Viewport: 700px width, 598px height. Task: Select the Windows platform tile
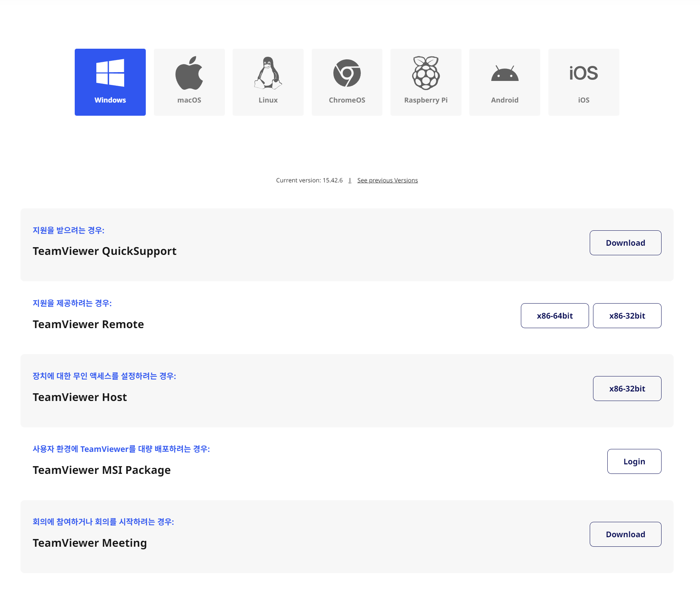[110, 82]
